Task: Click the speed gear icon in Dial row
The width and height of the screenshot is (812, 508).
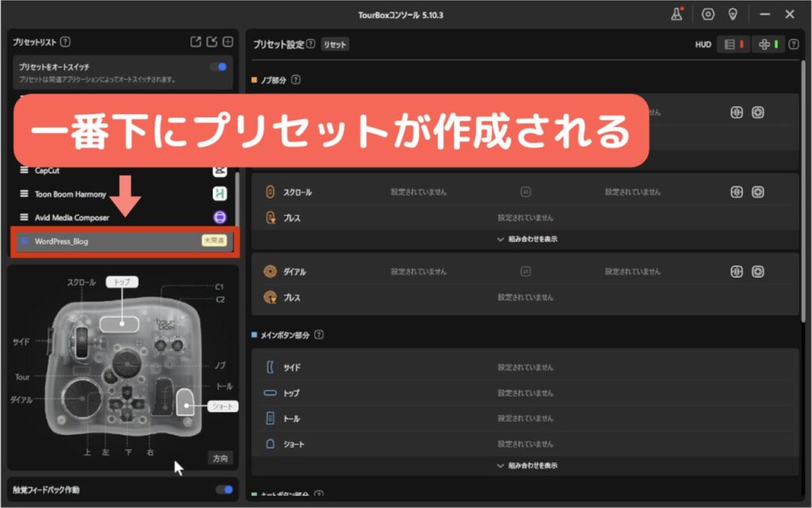Action: tap(758, 272)
